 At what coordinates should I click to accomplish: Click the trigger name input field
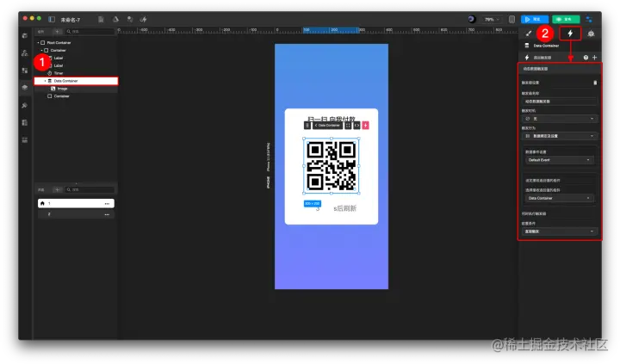pyautogui.click(x=559, y=102)
